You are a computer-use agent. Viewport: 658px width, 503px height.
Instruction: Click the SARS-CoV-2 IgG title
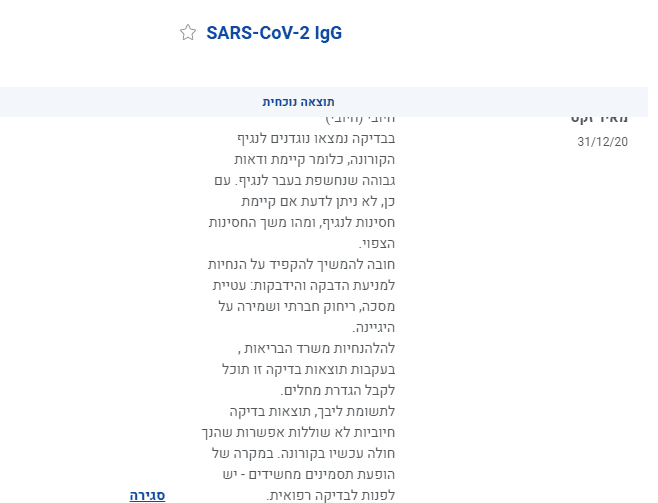tap(273, 33)
